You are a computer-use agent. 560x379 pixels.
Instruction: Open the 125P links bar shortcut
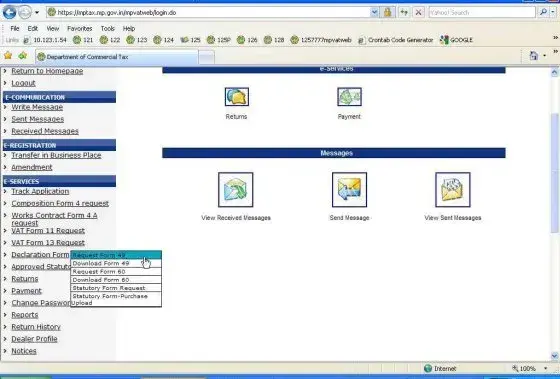[219, 40]
